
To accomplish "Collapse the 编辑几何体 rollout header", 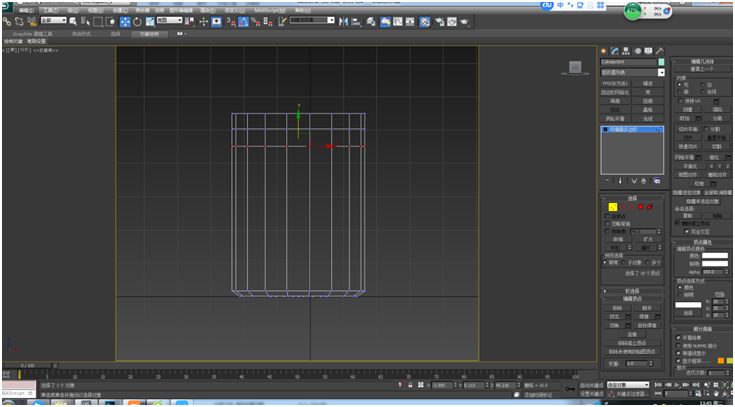I will coord(702,61).
